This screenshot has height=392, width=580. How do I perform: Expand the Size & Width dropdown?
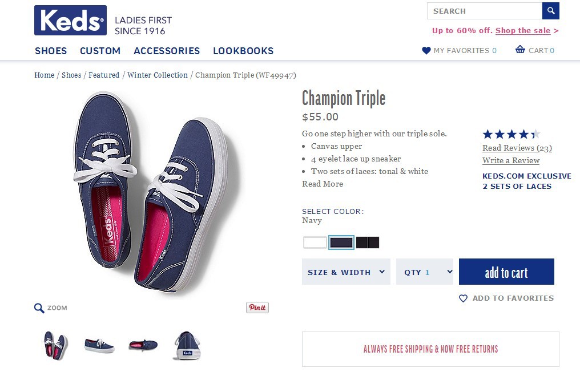[346, 272]
